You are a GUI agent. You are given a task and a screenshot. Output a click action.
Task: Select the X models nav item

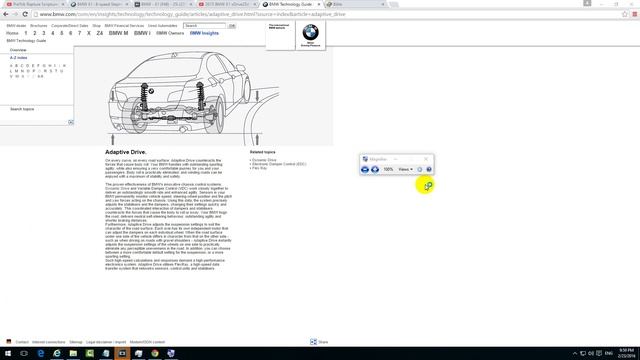(89, 33)
